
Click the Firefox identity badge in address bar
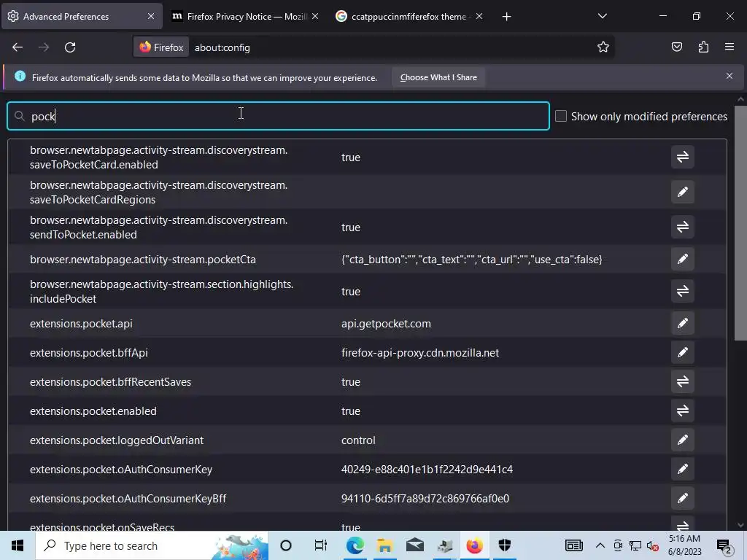tap(161, 47)
